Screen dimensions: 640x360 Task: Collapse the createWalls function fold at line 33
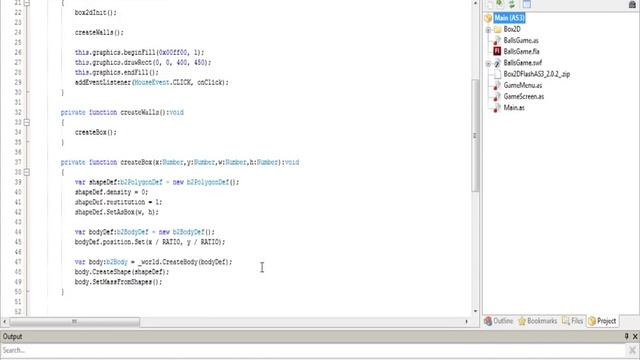click(x=27, y=122)
